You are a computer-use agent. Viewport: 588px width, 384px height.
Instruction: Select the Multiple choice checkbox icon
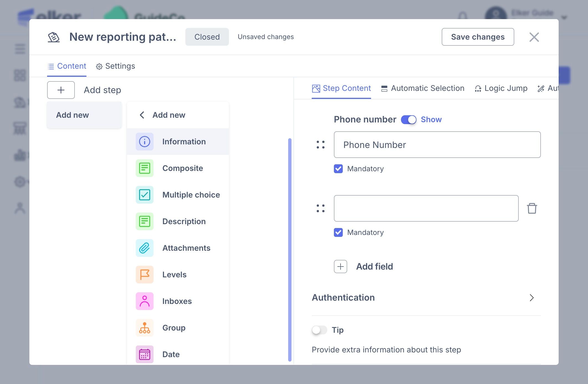point(144,195)
